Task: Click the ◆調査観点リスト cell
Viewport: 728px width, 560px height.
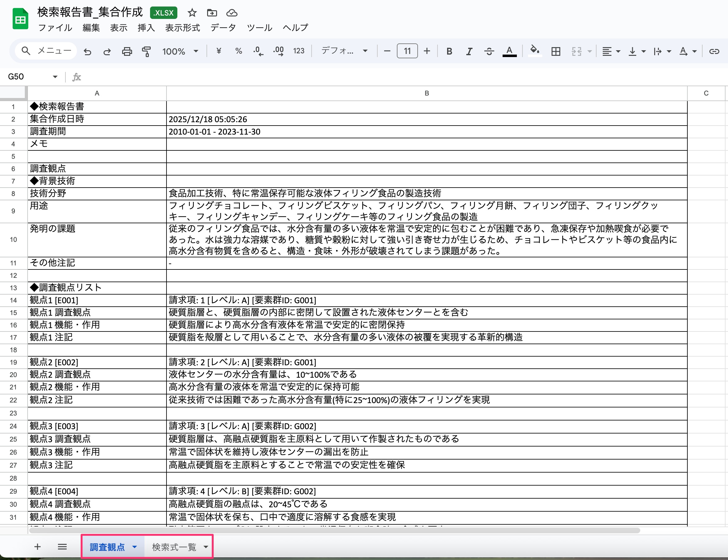Action: (97, 288)
